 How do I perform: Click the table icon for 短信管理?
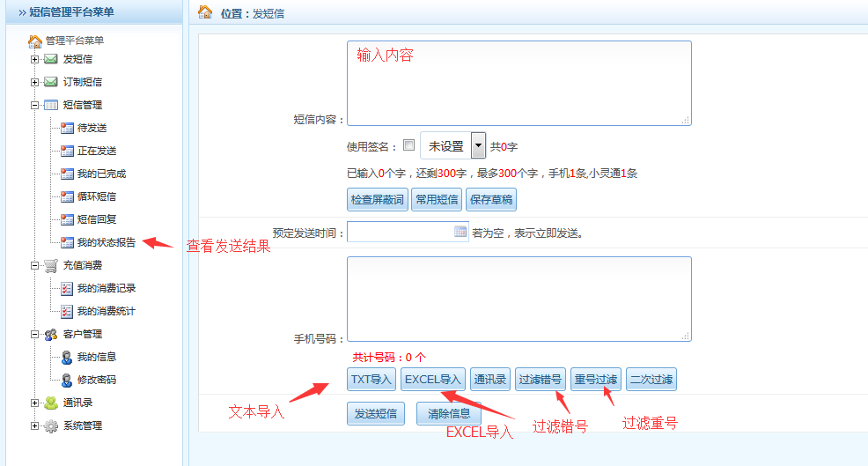pyautogui.click(x=51, y=106)
